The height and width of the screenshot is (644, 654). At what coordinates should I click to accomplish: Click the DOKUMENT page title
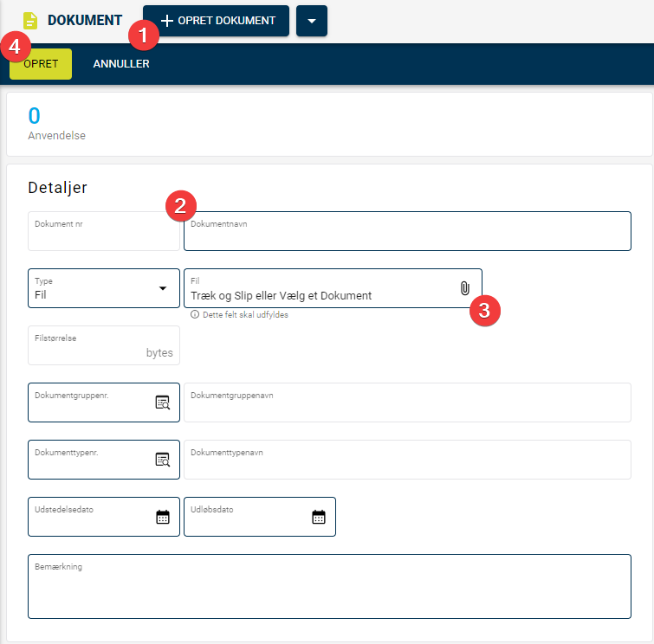85,21
